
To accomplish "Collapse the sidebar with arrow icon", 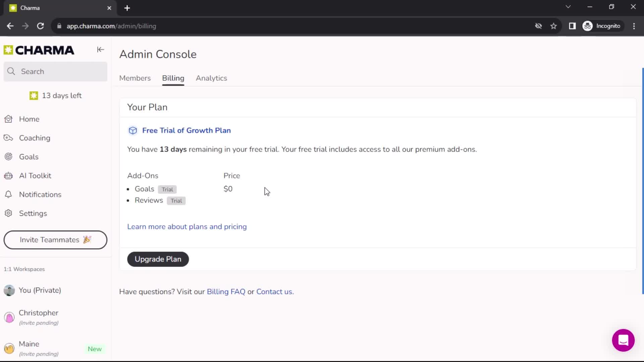I will 100,50.
